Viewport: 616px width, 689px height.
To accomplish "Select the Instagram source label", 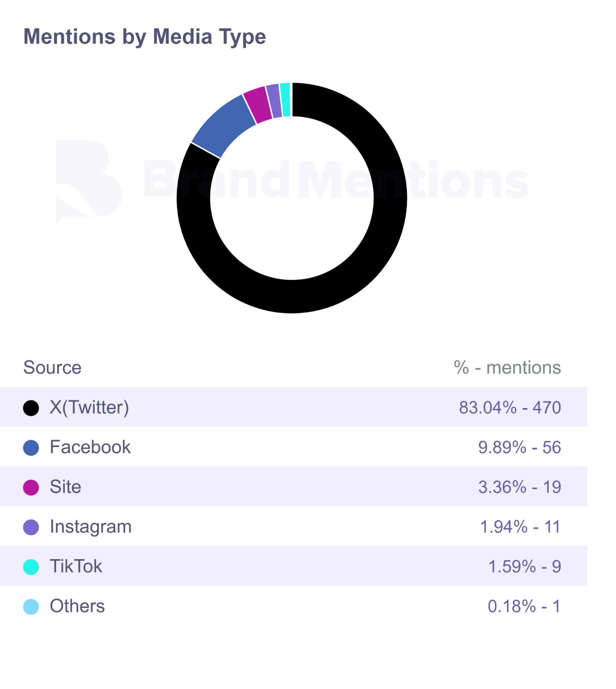I will point(91,527).
